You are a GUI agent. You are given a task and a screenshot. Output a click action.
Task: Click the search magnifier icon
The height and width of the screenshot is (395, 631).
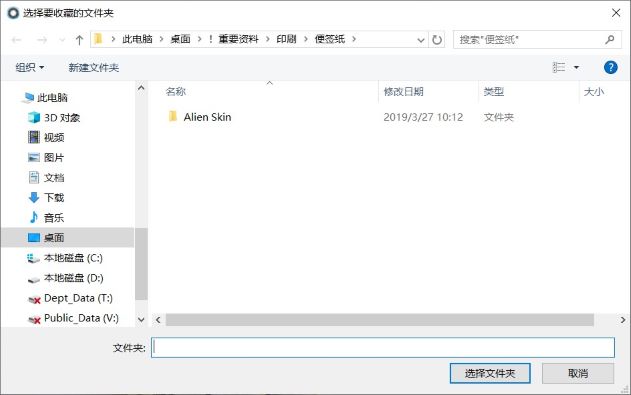(610, 39)
